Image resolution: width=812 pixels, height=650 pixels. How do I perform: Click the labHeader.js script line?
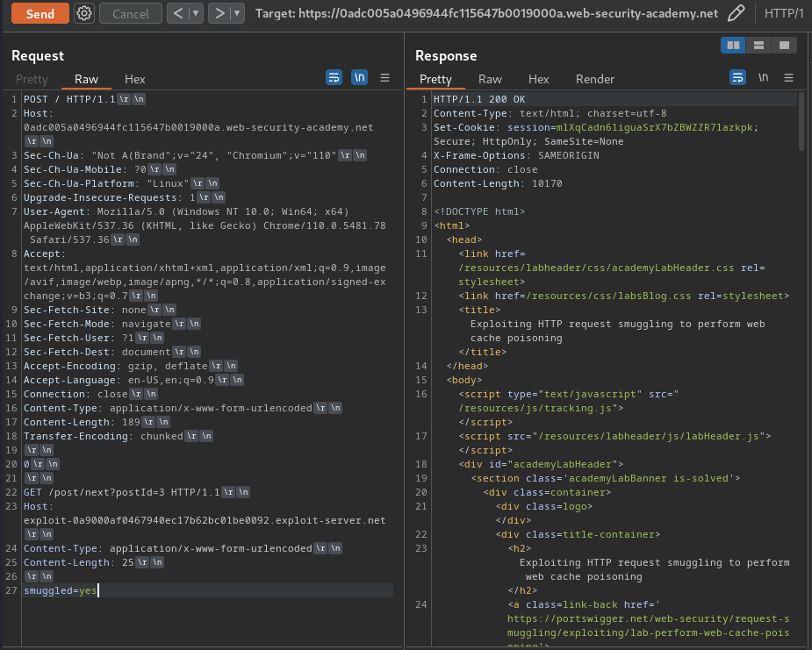pyautogui.click(x=614, y=436)
